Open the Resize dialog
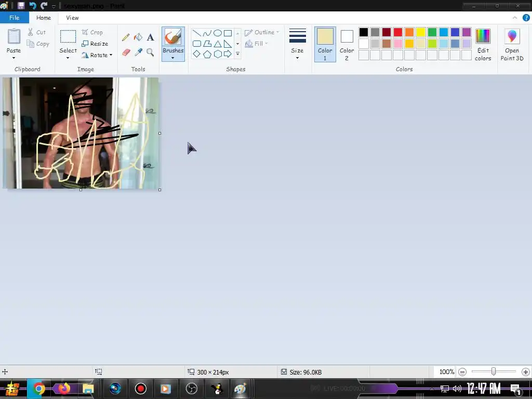 point(95,44)
